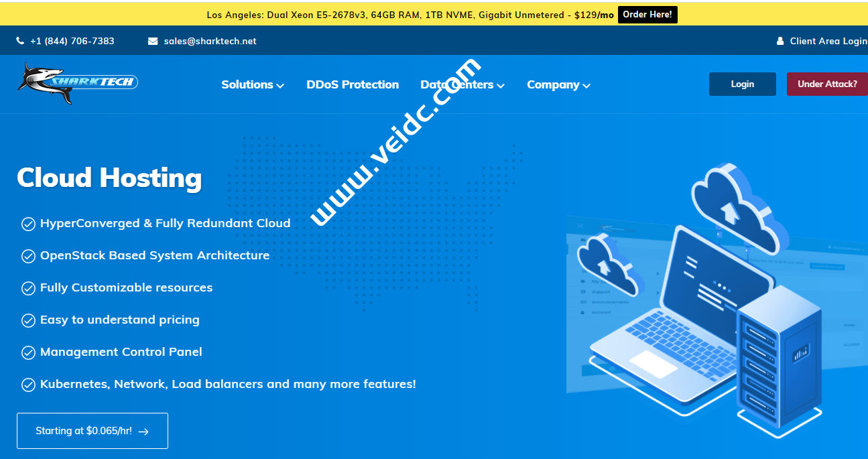
Task: Expand the Solutions dropdown chevron
Action: coord(280,86)
